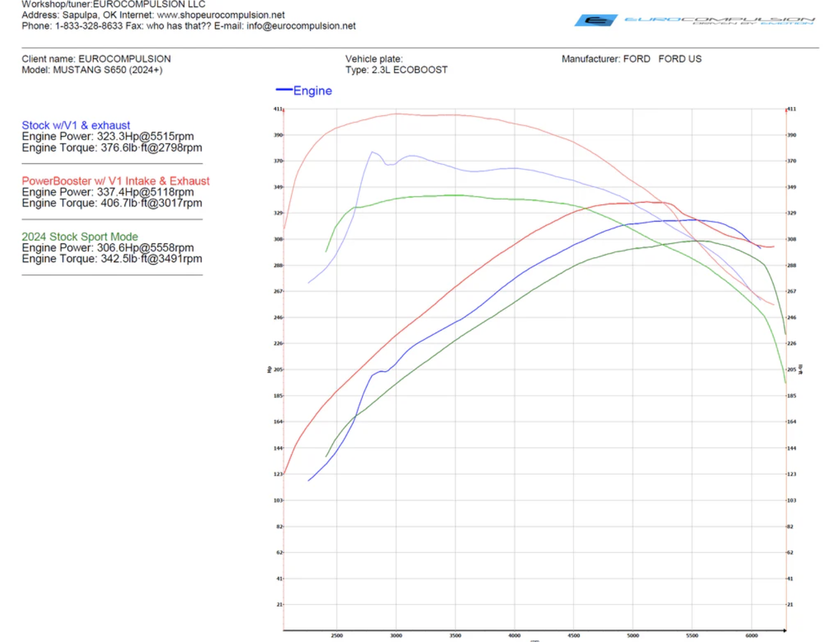Open the www.shopeurocompulsion.net website link

[x=221, y=15]
